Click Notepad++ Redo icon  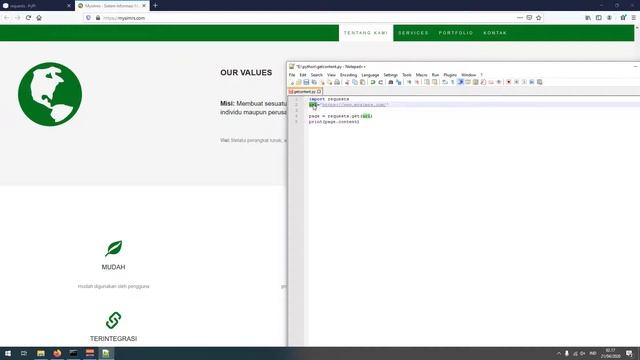click(x=380, y=82)
